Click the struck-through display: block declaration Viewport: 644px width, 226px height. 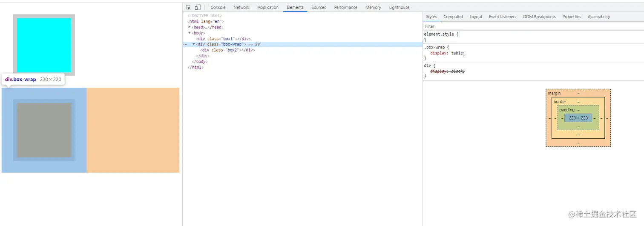pyautogui.click(x=447, y=71)
